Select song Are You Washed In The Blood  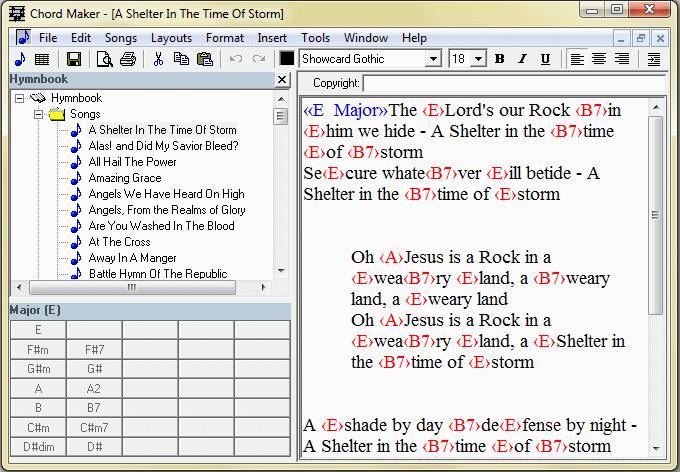coord(161,226)
